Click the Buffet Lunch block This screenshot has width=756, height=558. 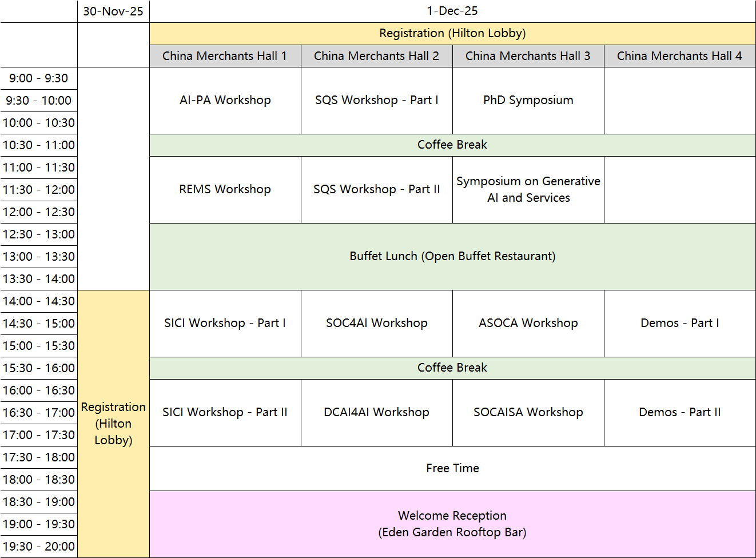click(452, 256)
